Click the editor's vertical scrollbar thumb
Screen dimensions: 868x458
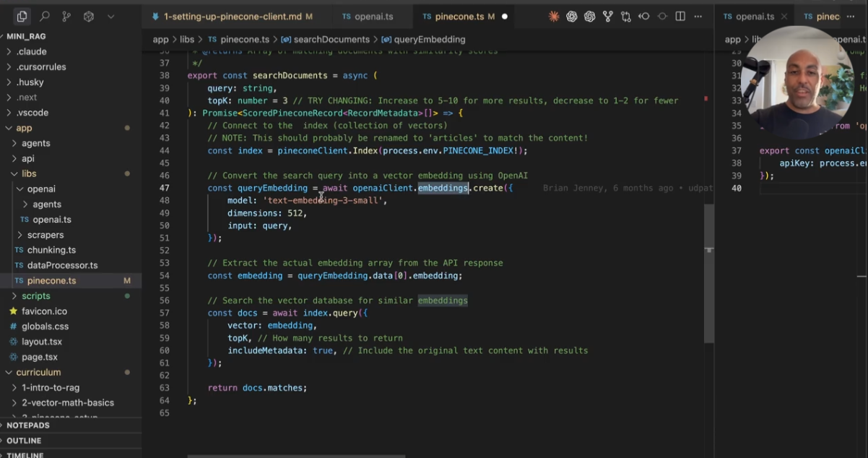coord(708,275)
